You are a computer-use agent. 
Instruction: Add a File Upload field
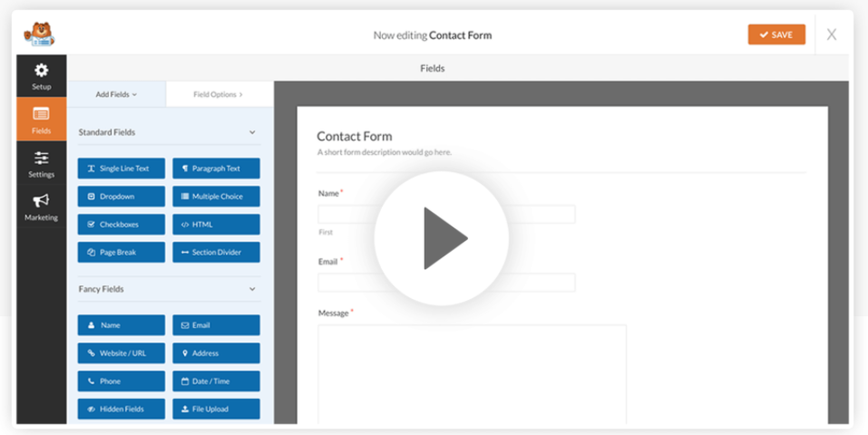216,409
